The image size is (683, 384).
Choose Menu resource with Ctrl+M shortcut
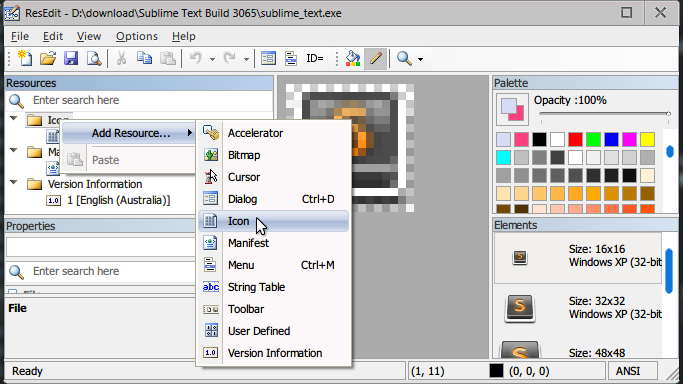coord(274,265)
